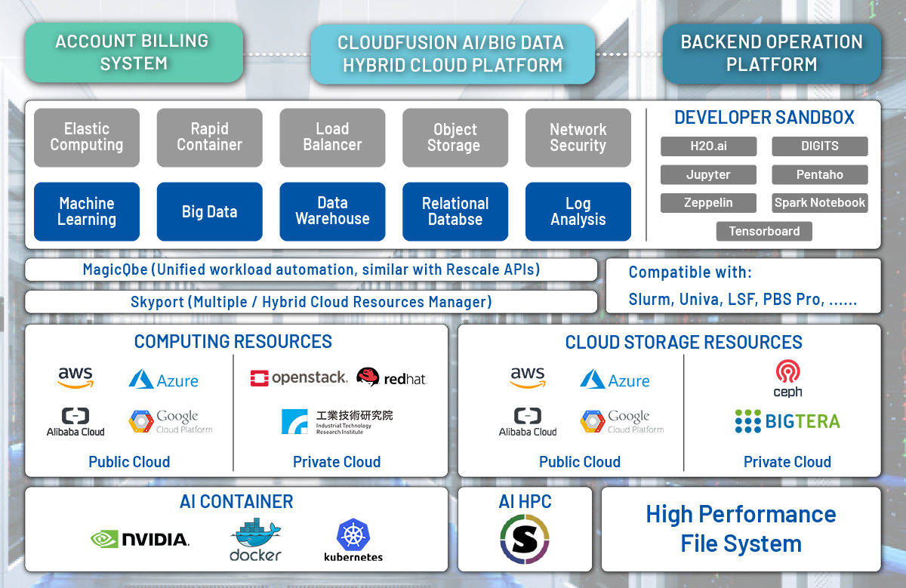Click the High Performance File System box
This screenshot has width=906, height=588.
click(x=741, y=529)
